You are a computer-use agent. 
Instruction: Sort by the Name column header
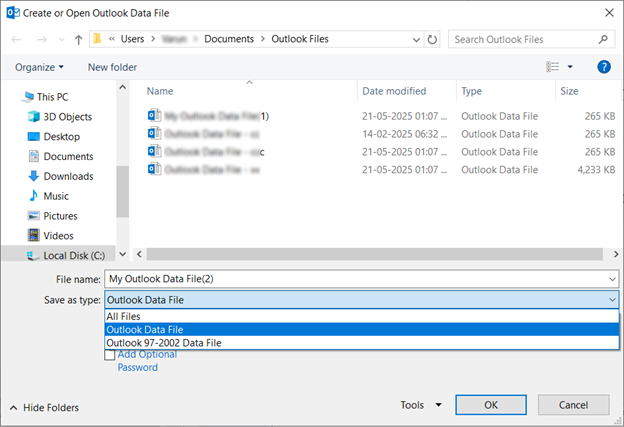[x=160, y=91]
